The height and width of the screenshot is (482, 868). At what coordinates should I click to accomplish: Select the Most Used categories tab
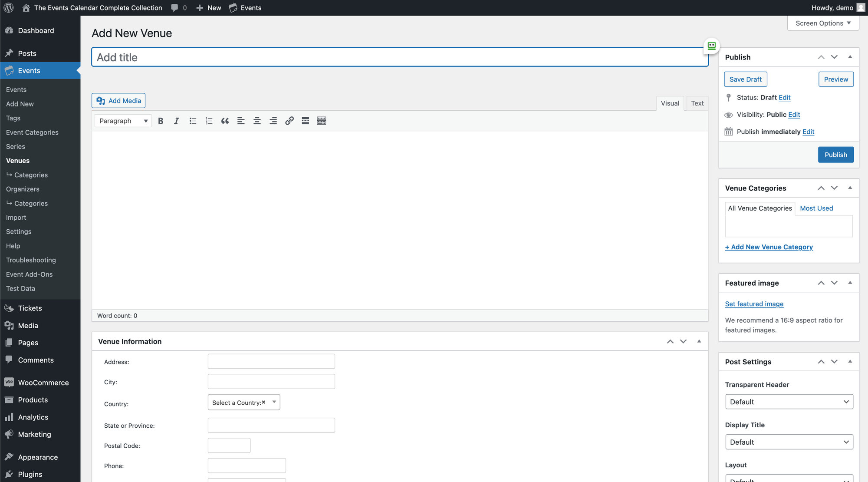click(x=816, y=208)
